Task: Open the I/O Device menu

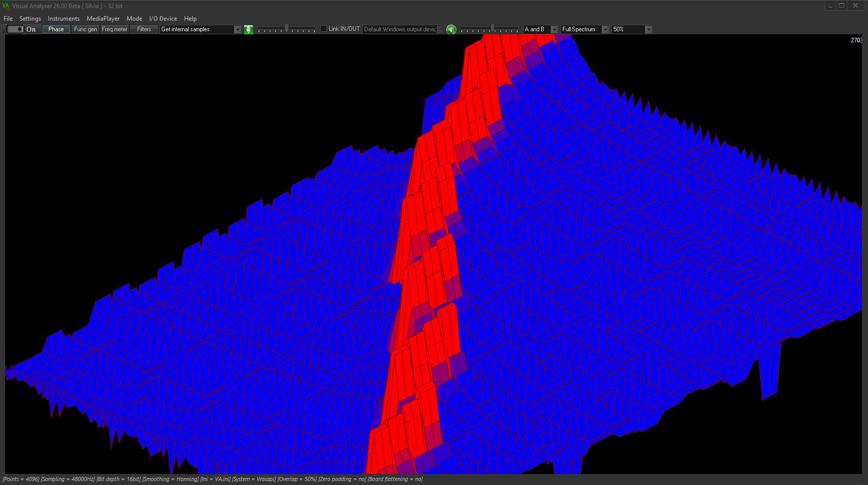Action: pyautogui.click(x=163, y=19)
